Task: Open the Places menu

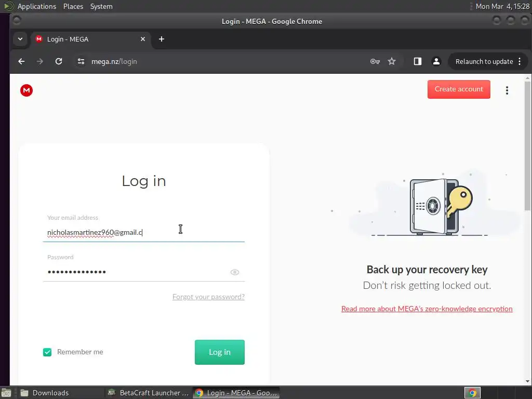Action: (73, 6)
